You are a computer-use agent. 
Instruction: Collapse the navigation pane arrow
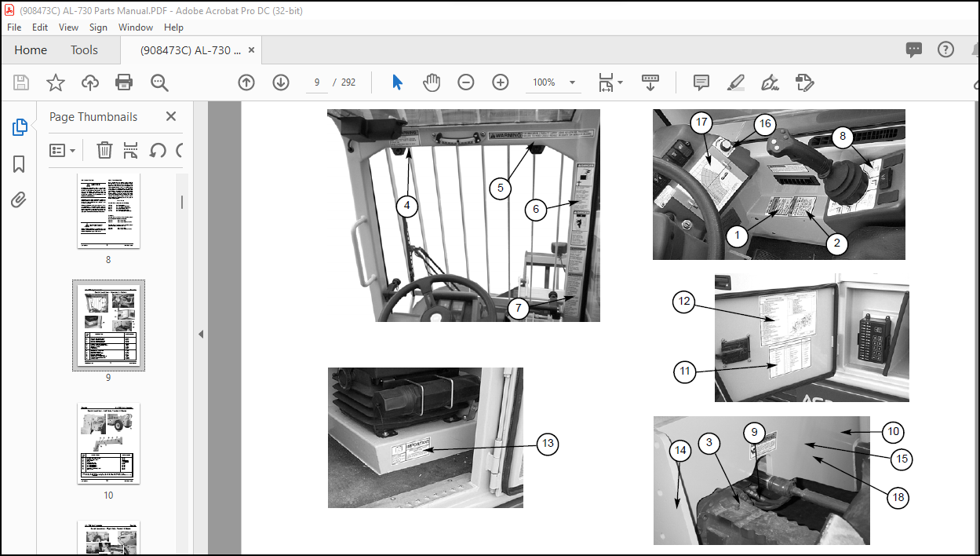(x=200, y=334)
